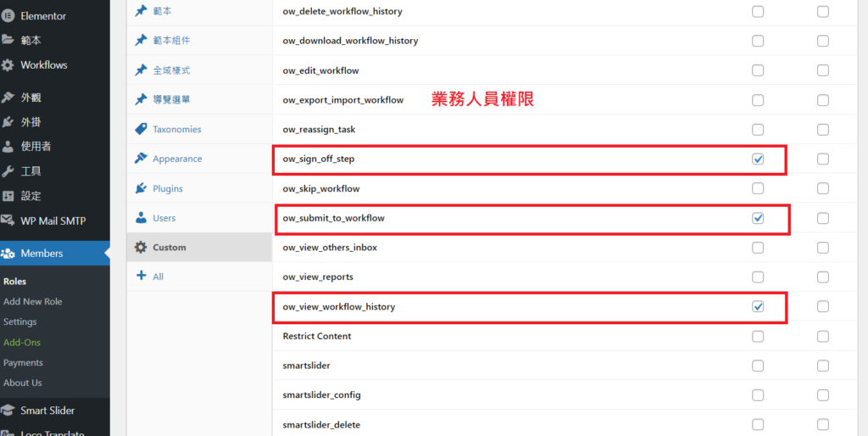
Task: Enable grant checkbox for ow_edit_workflow
Action: tap(758, 70)
